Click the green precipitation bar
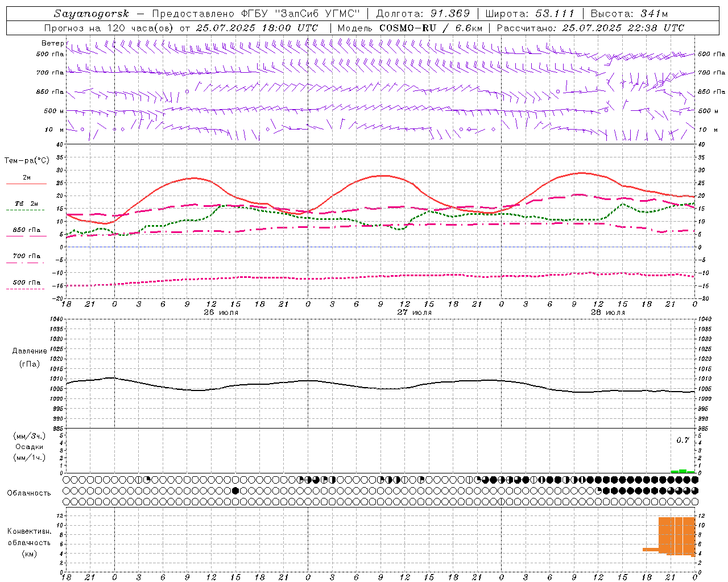 [682, 471]
